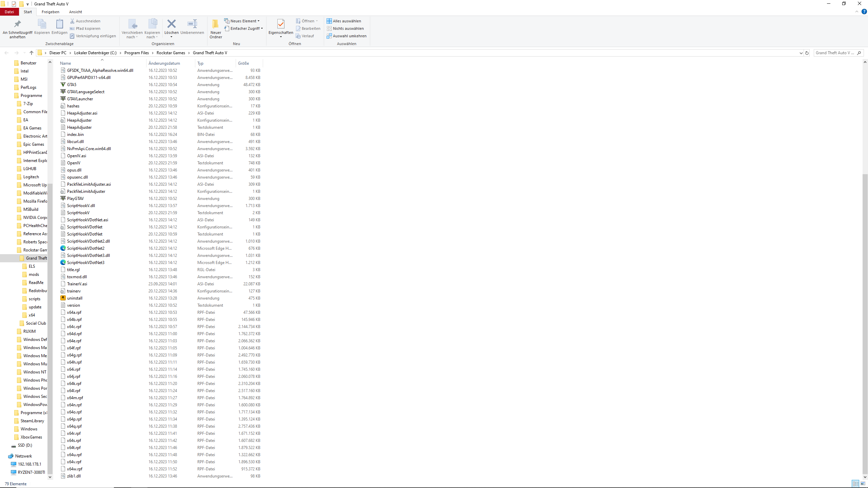
Task: Open the address bar history dropdown arrow
Action: 801,53
